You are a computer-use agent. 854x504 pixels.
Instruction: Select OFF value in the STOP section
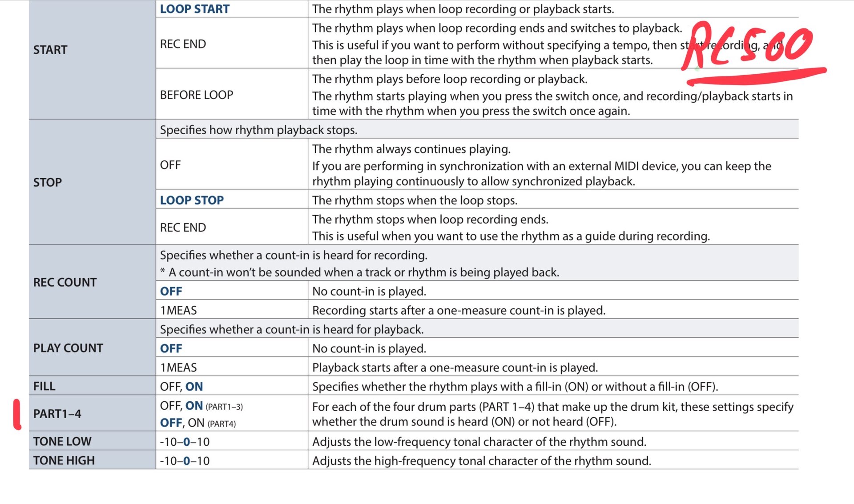(170, 165)
